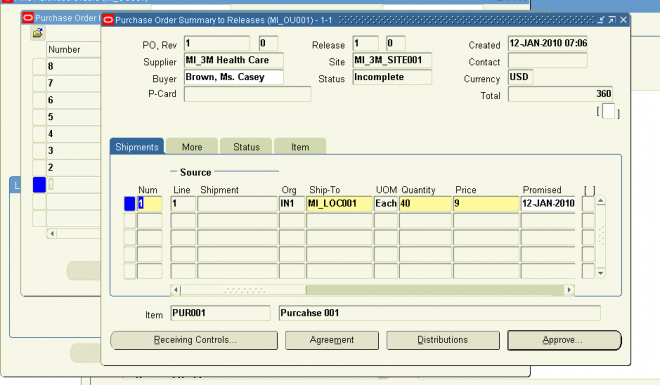Open the Item tab
This screenshot has height=385, width=660.
[x=300, y=146]
